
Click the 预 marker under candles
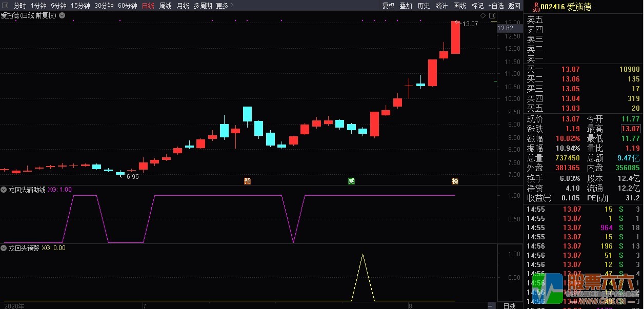coord(248,181)
